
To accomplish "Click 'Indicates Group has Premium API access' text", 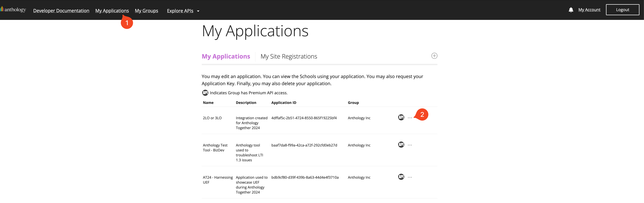I will click(x=249, y=93).
